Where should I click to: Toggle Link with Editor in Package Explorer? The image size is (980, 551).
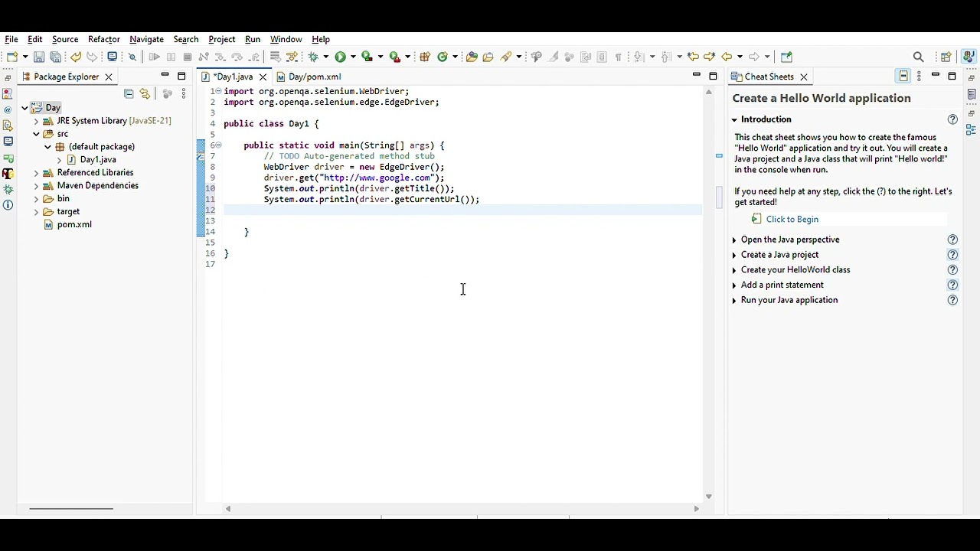tap(145, 93)
